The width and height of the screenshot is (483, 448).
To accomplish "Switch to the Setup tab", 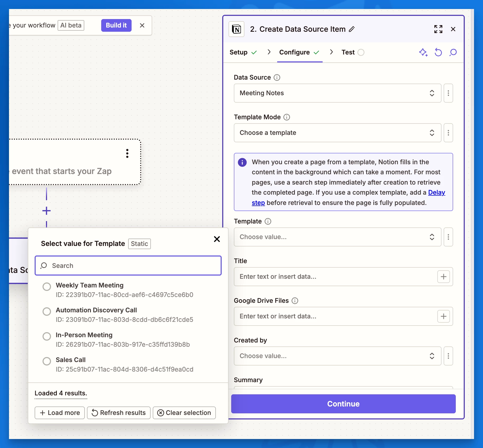I will point(243,52).
